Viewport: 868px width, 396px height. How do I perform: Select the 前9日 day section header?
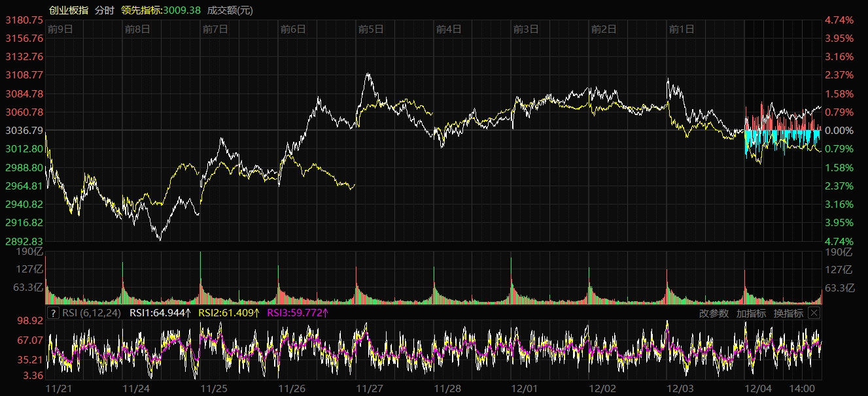[60, 29]
